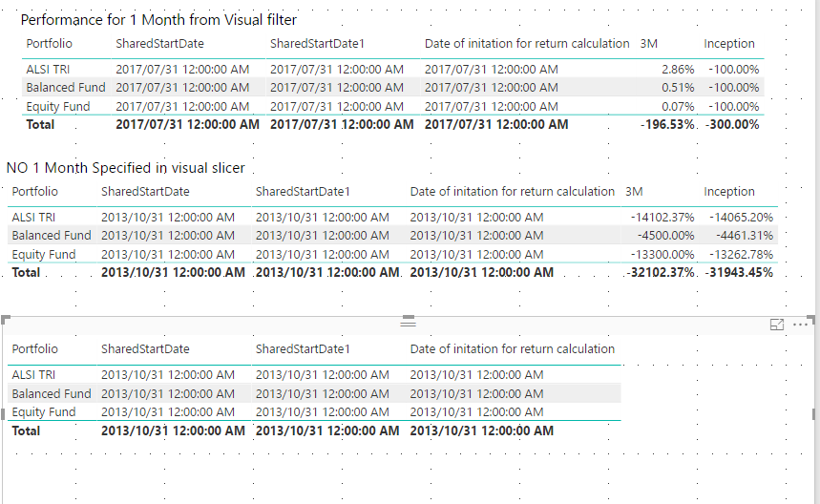Screen dimensions: 820x504
Task: Click -32102.37% total value
Action: tap(661, 272)
